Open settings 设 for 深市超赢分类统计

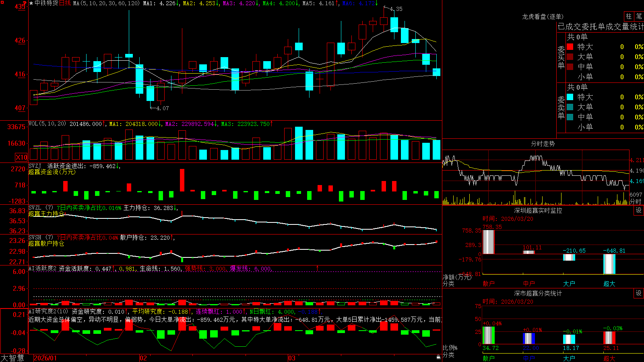pos(639,293)
